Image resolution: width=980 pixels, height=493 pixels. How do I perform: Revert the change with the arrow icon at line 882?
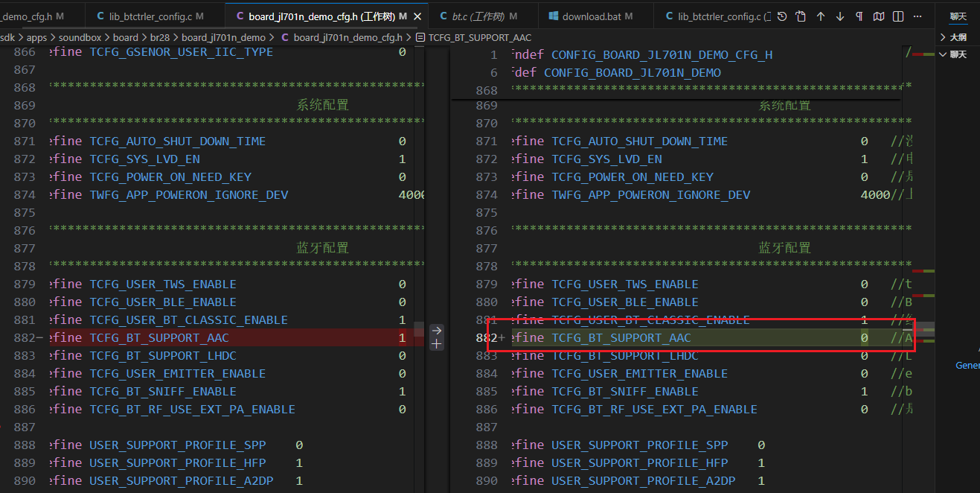point(437,330)
